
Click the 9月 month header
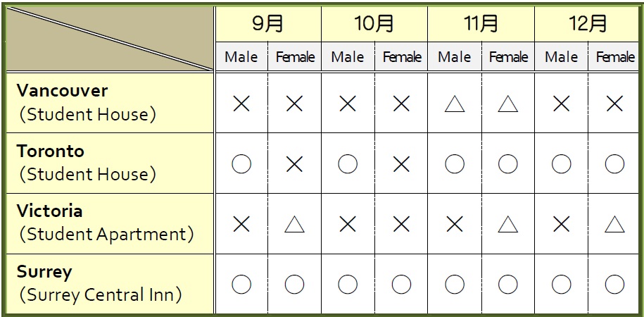[x=267, y=24]
